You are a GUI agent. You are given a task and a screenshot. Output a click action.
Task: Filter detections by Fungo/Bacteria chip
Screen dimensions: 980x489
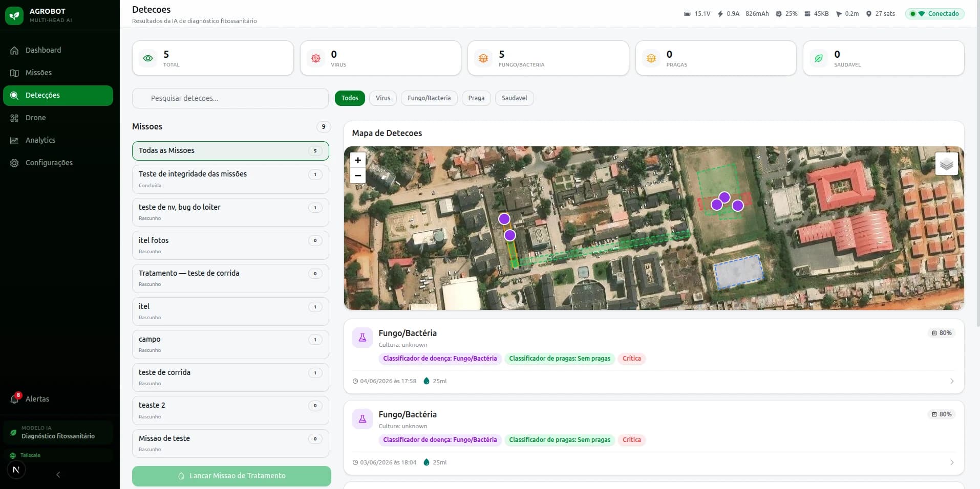[429, 98]
